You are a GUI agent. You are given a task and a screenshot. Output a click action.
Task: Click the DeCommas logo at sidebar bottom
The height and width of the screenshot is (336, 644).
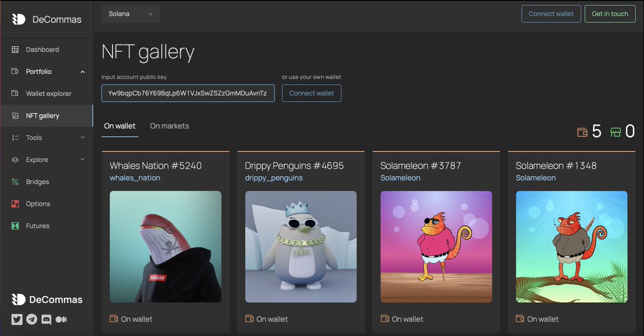[x=47, y=300]
